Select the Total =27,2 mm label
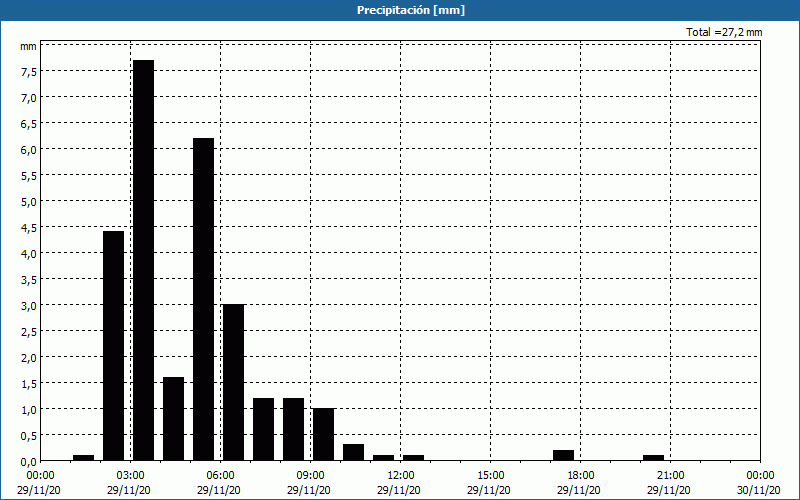800x500 pixels. pyautogui.click(x=724, y=32)
